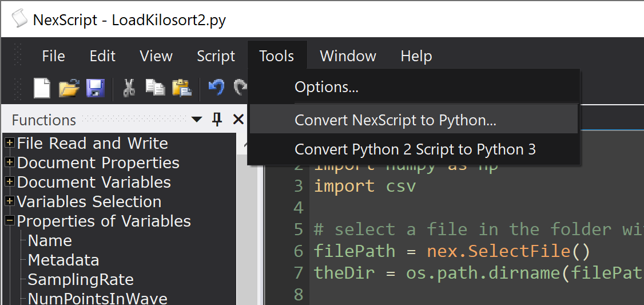The image size is (644, 305).
Task: Click code line 3 'import csv'
Action: coord(365,186)
